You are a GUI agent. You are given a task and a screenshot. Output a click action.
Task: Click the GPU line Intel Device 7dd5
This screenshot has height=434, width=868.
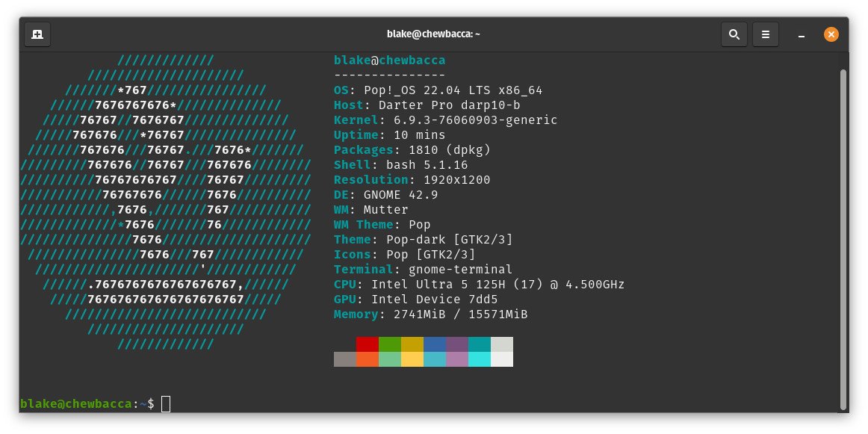(416, 300)
